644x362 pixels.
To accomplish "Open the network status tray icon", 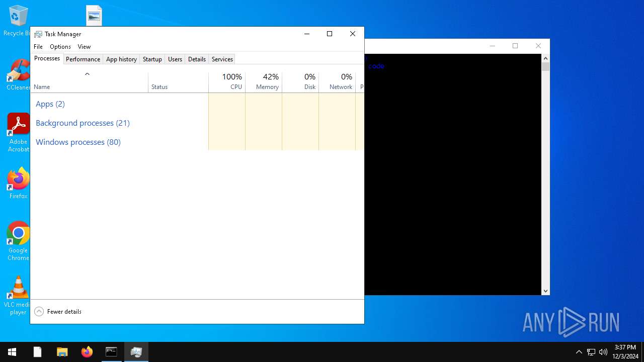I will [x=591, y=352].
